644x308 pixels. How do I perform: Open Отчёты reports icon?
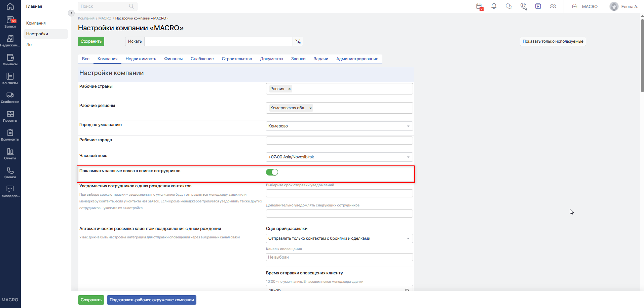tap(10, 154)
